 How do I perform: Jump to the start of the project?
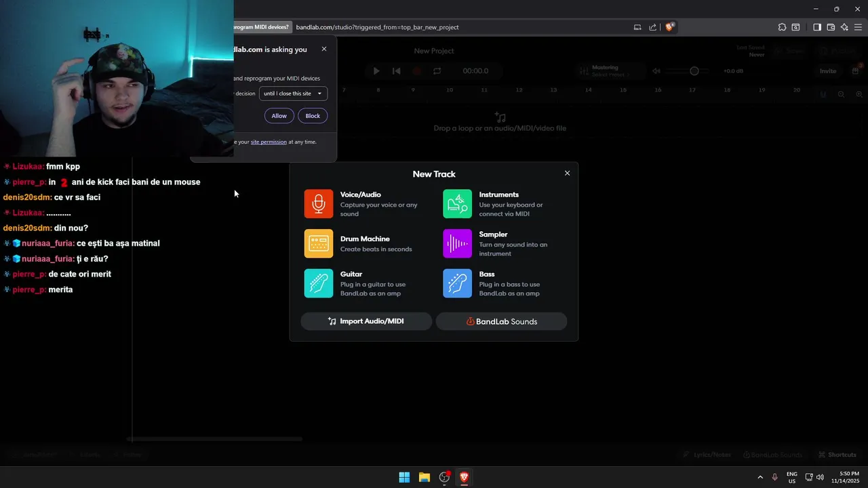397,70
